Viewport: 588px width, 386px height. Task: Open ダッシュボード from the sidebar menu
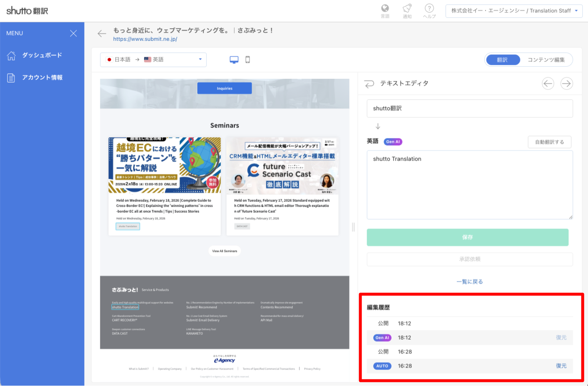pyautogui.click(x=42, y=55)
